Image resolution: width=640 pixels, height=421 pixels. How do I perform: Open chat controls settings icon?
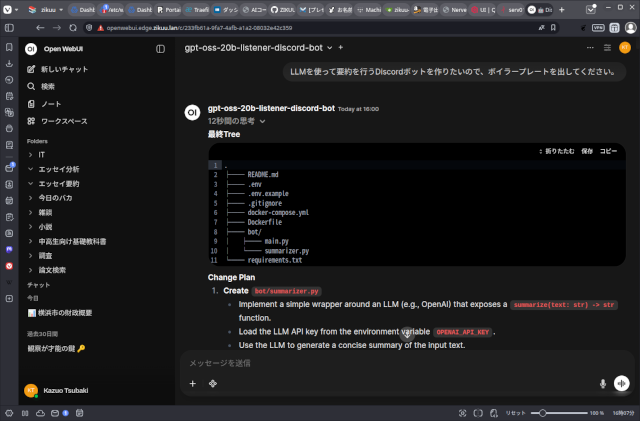point(606,48)
